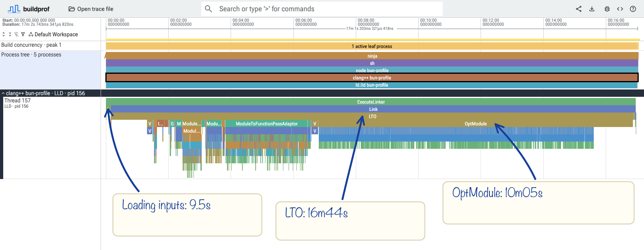Click the 00:06:00 timeline marker

[x=306, y=22]
